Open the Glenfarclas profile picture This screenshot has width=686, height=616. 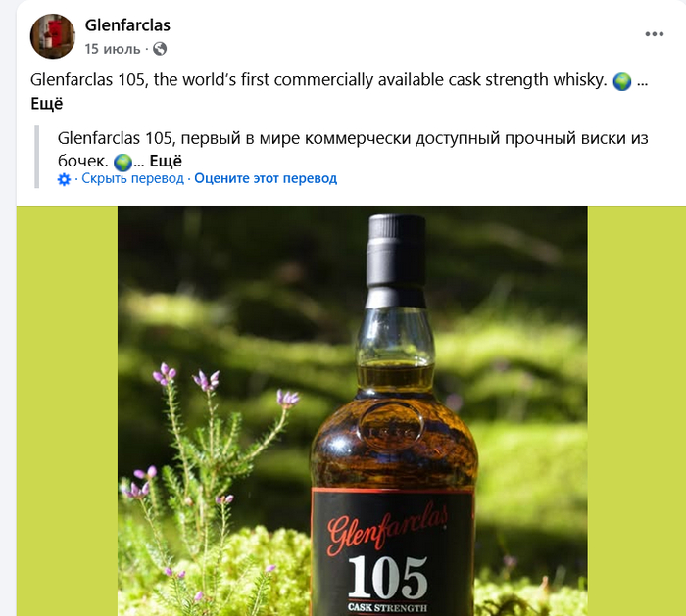[53, 36]
